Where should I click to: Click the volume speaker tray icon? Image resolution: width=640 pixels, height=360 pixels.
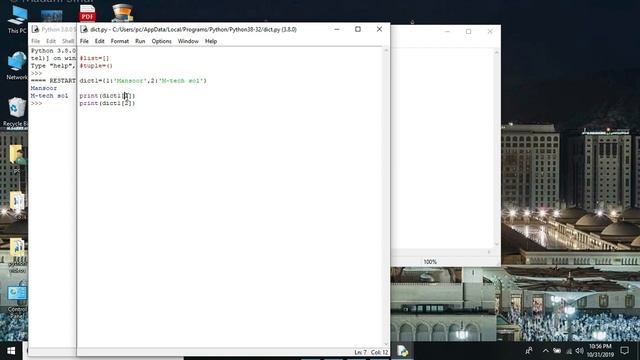pos(579,351)
